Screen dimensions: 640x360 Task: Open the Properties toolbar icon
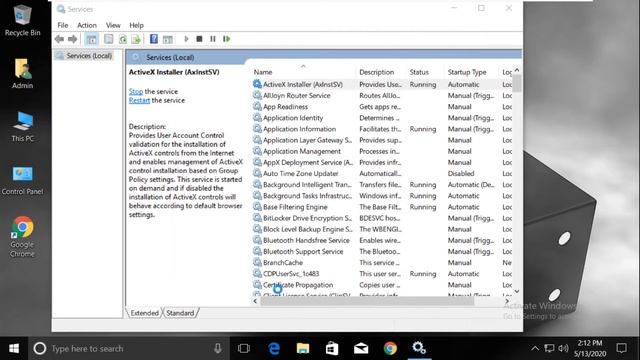click(x=109, y=39)
